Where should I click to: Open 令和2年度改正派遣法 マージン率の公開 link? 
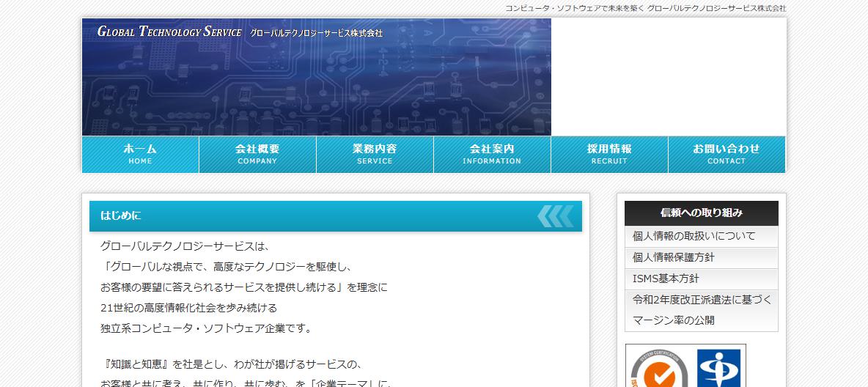click(702, 311)
